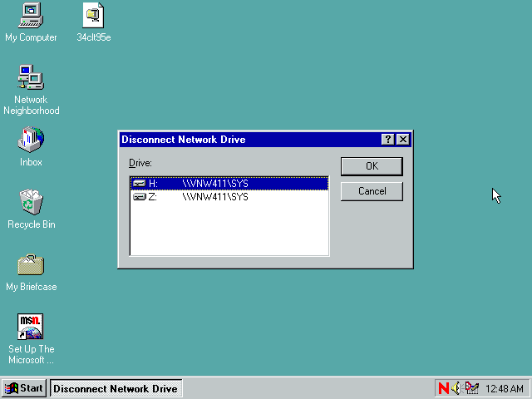Click Disconnect Network Drive taskbar button
The width and height of the screenshot is (532, 399).
click(116, 388)
